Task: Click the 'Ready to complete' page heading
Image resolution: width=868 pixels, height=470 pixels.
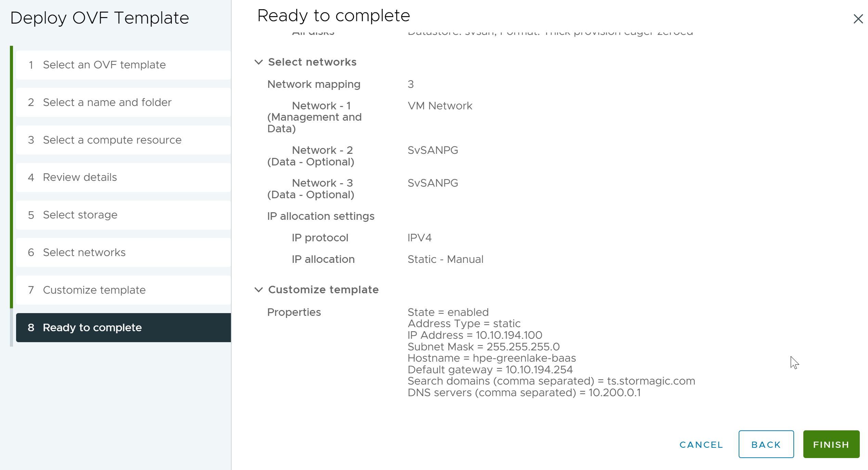Action: coord(334,16)
